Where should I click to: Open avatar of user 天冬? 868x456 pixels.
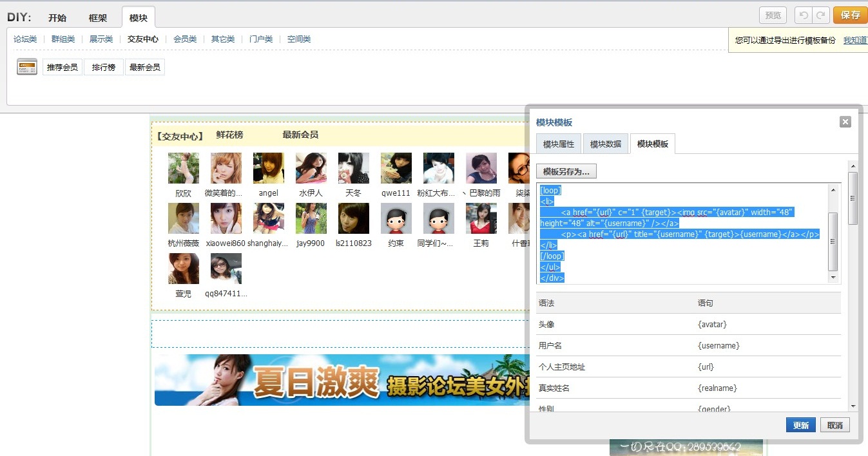pyautogui.click(x=354, y=168)
